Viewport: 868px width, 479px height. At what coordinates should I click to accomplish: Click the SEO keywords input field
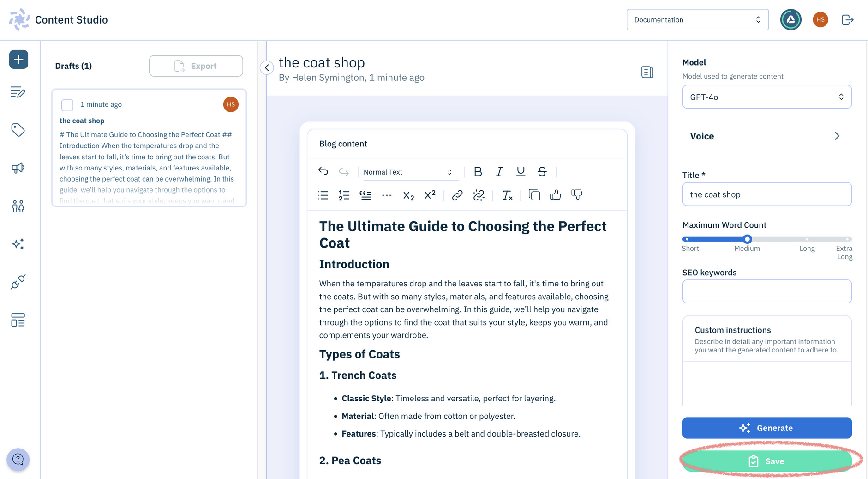pos(766,291)
